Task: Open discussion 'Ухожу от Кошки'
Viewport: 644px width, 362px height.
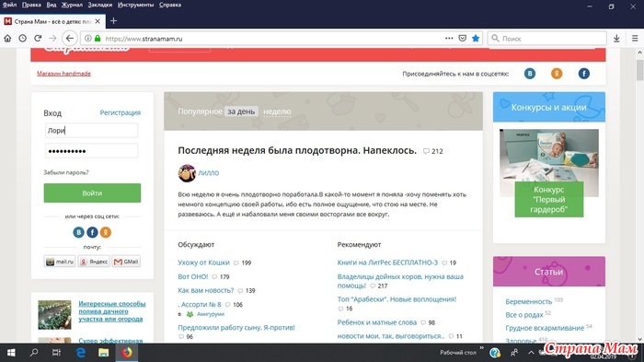Action: pos(203,263)
